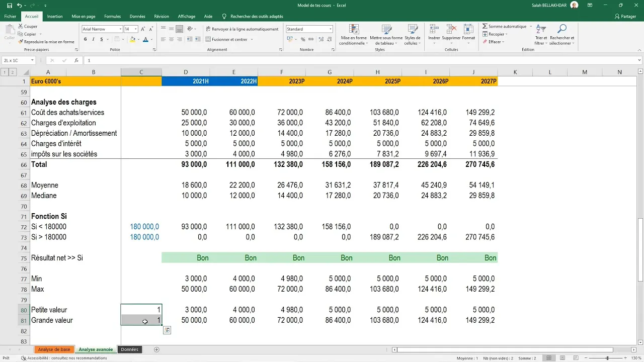The width and height of the screenshot is (644, 362).
Task: Open the Analyse de base sheet tab
Action: 54,349
